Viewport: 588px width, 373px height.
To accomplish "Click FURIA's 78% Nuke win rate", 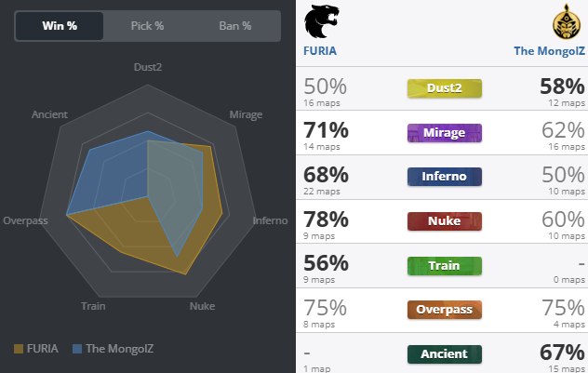I will [x=326, y=220].
